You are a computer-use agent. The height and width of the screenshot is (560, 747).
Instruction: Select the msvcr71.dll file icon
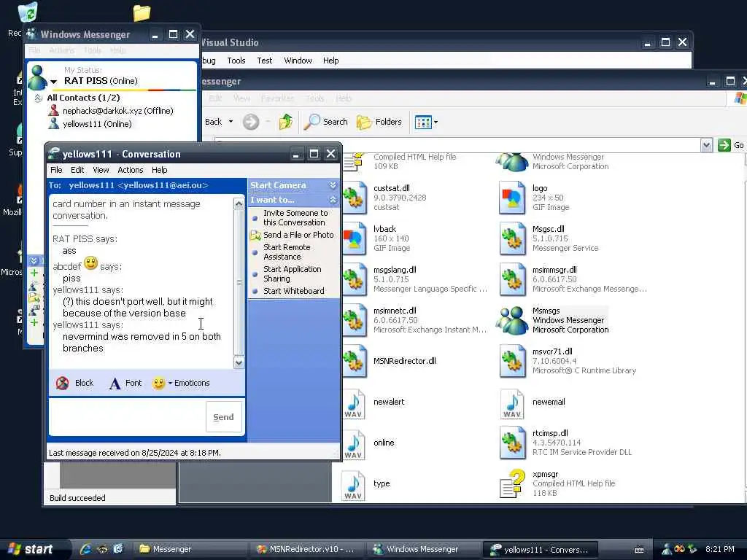(512, 362)
